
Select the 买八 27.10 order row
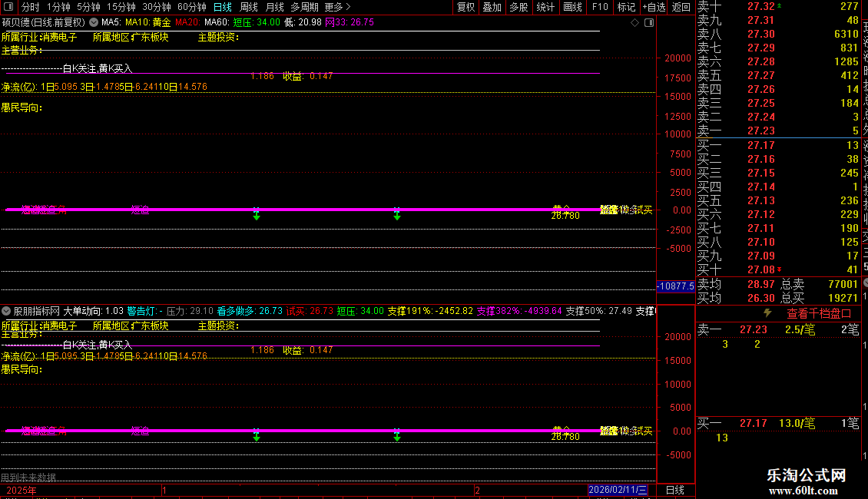pyautogui.click(x=778, y=242)
